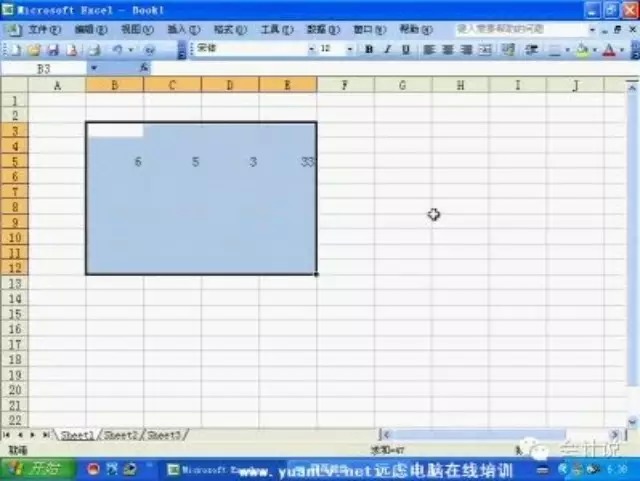640x481 pixels.
Task: Click the last-sheet navigation arrow
Action: [46, 435]
